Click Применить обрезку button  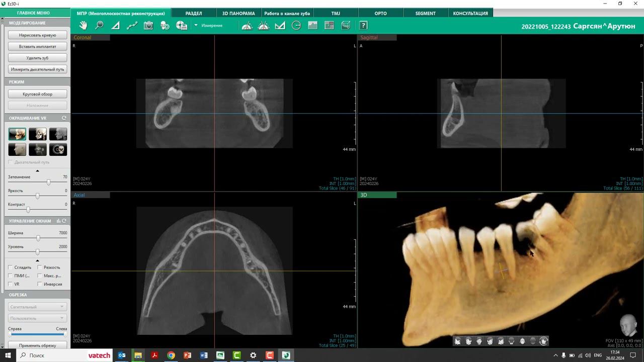click(x=38, y=345)
